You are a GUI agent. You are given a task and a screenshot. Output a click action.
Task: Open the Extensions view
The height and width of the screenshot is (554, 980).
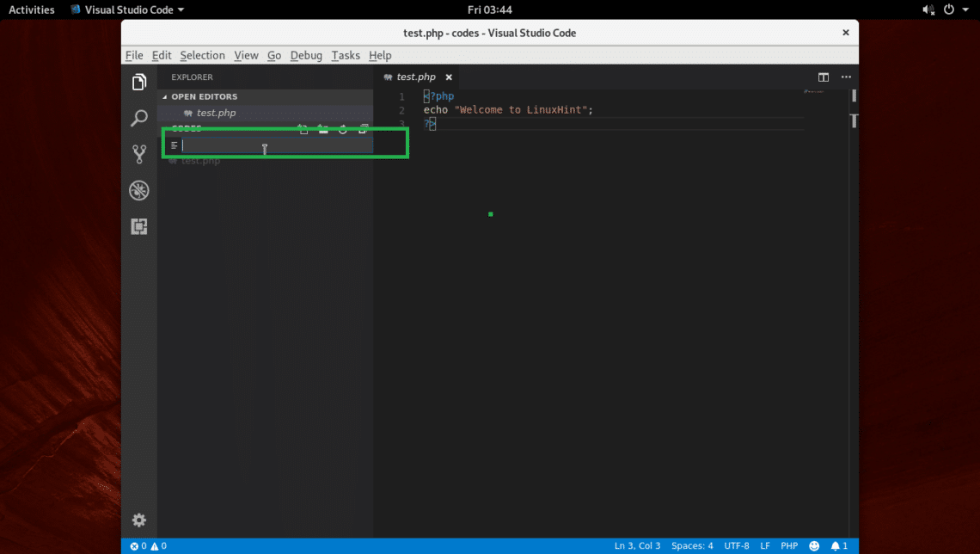[138, 227]
